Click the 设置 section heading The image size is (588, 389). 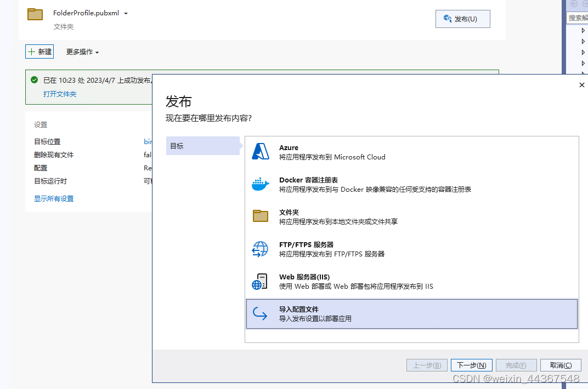[41, 125]
